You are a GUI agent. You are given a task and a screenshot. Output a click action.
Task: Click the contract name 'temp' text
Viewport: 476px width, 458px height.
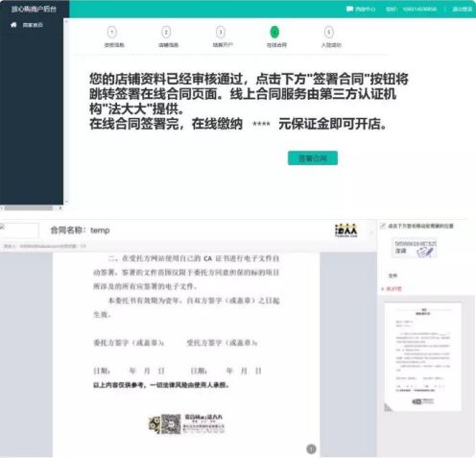pos(100,230)
